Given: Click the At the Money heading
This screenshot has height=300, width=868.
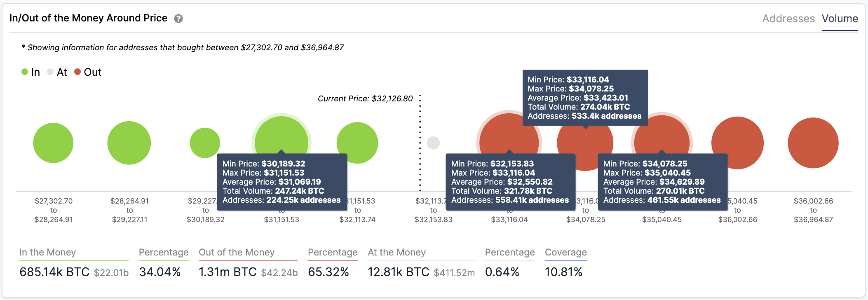Looking at the screenshot, I should (397, 252).
